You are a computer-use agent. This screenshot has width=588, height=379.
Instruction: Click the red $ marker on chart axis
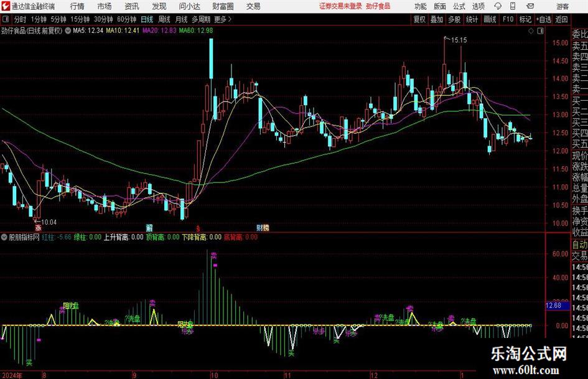click(198, 228)
